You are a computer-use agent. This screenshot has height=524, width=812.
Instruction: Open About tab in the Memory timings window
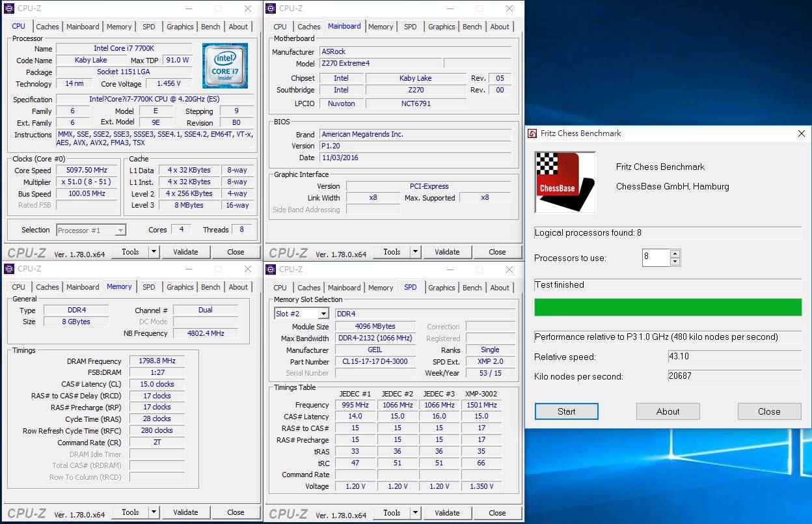pyautogui.click(x=238, y=287)
